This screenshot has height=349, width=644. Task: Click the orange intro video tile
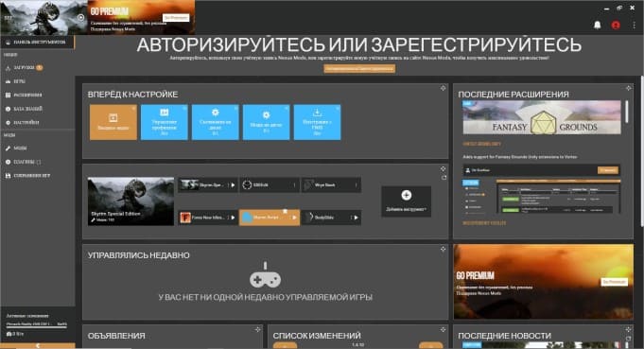[x=113, y=122]
